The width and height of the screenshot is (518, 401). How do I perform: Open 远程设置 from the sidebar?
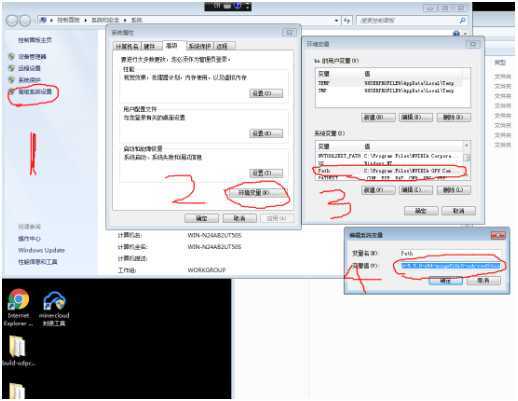point(29,68)
